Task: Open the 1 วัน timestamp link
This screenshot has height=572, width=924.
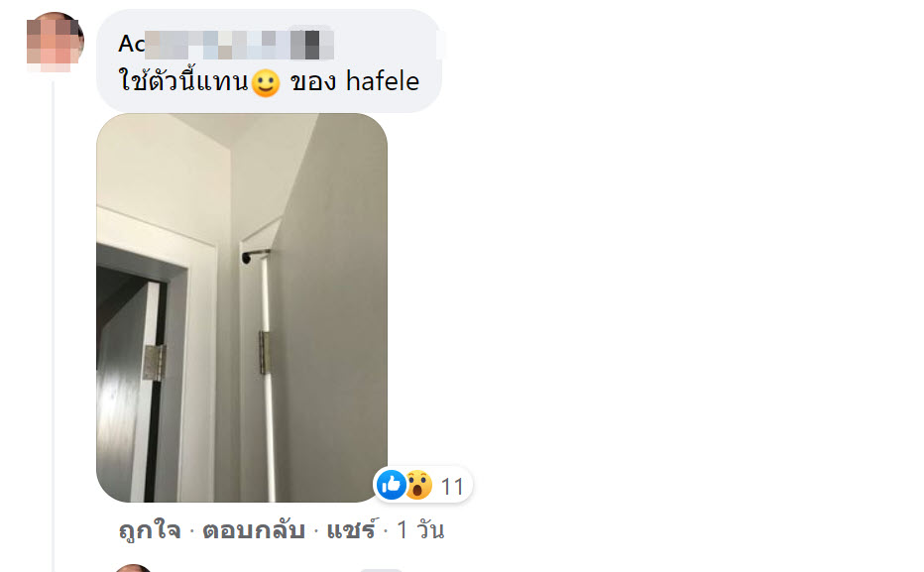Action: tap(420, 530)
